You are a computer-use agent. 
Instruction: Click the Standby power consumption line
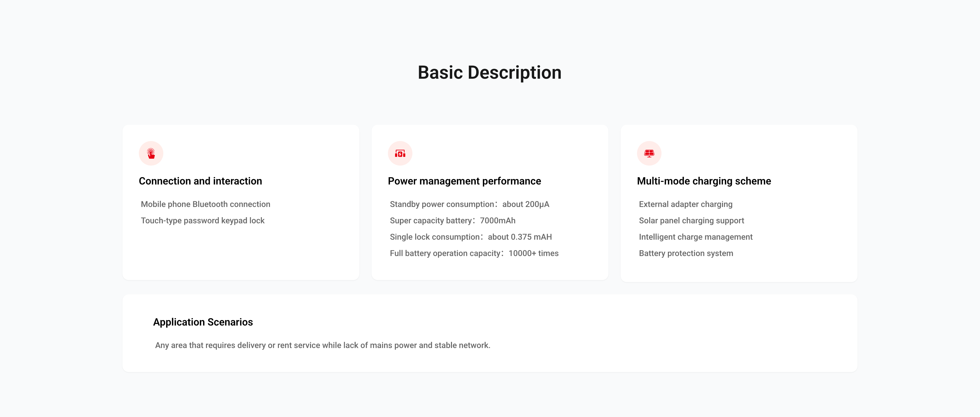tap(470, 204)
